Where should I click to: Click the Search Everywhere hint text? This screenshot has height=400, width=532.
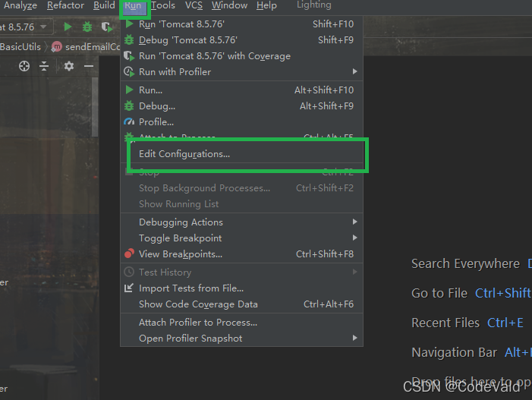coord(465,263)
